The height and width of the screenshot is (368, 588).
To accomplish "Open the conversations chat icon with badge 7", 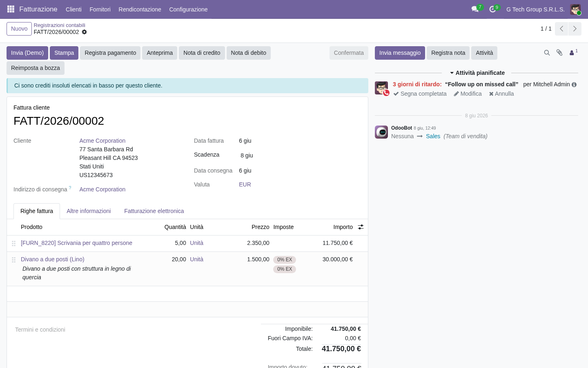I will (x=475, y=9).
